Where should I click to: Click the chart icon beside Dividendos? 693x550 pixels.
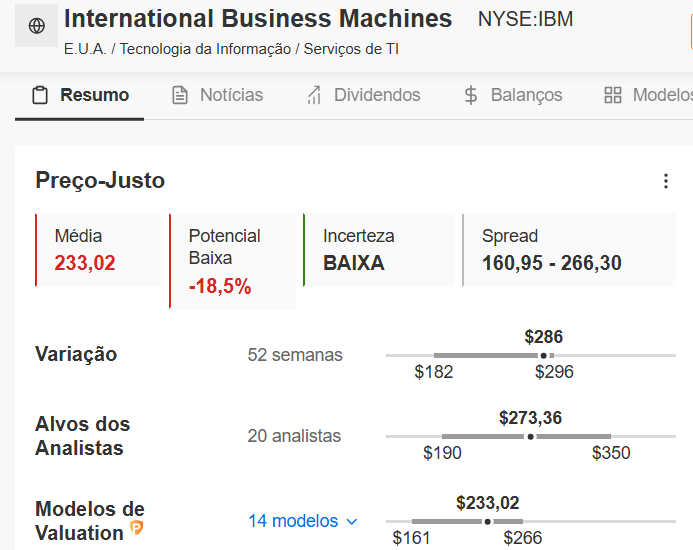[x=314, y=95]
